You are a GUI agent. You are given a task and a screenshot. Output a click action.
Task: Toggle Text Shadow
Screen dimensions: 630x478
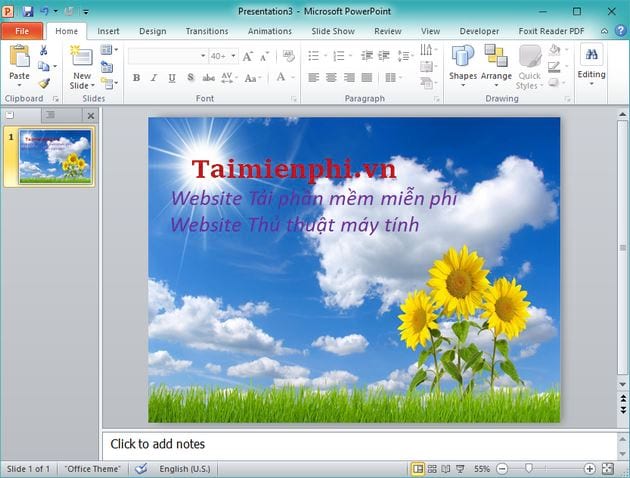tap(190, 78)
